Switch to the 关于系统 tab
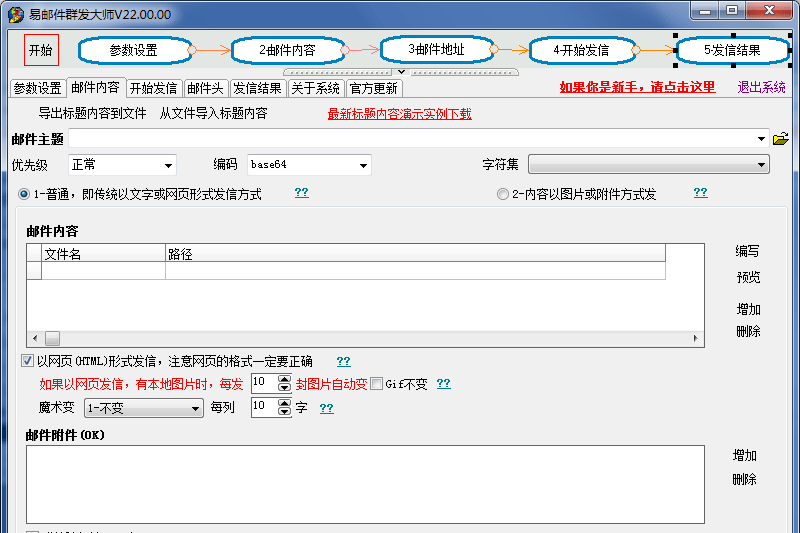Viewport: 800px width, 533px height. pos(315,88)
